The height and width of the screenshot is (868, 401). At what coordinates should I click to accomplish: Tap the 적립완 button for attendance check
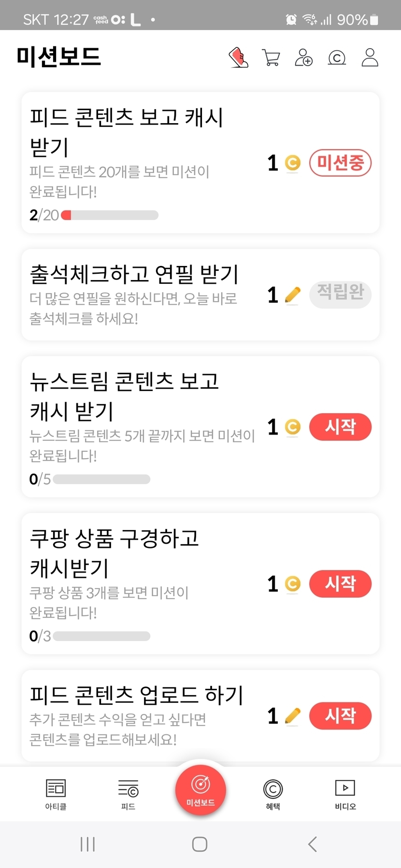[340, 294]
